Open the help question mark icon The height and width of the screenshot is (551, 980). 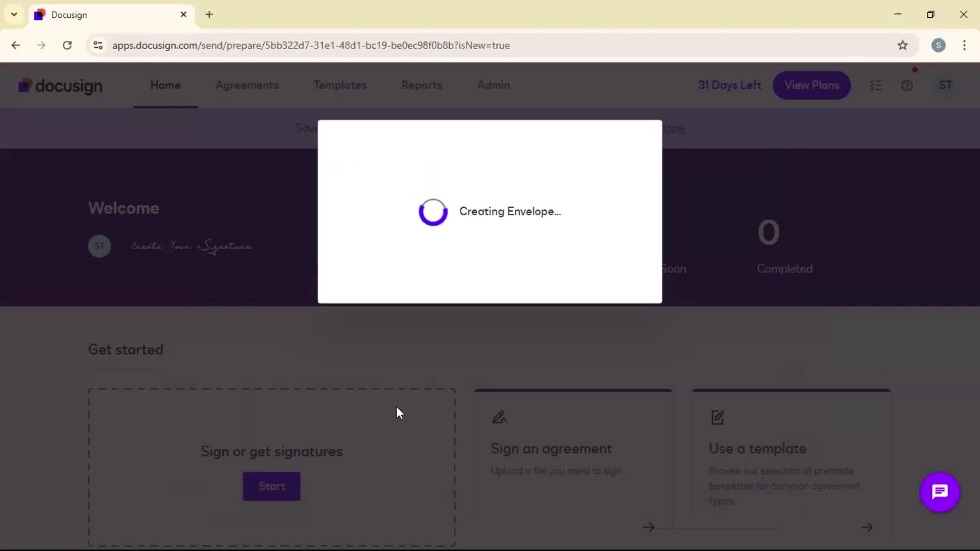(907, 85)
